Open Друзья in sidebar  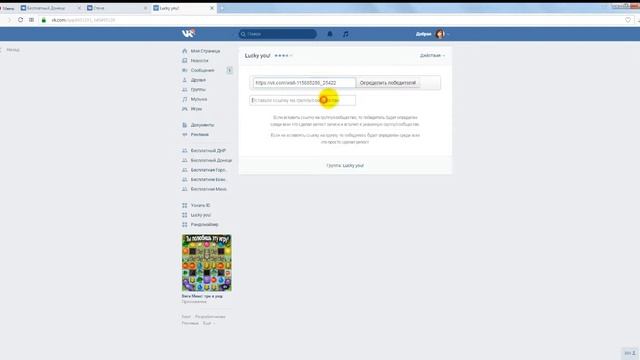[x=198, y=80]
